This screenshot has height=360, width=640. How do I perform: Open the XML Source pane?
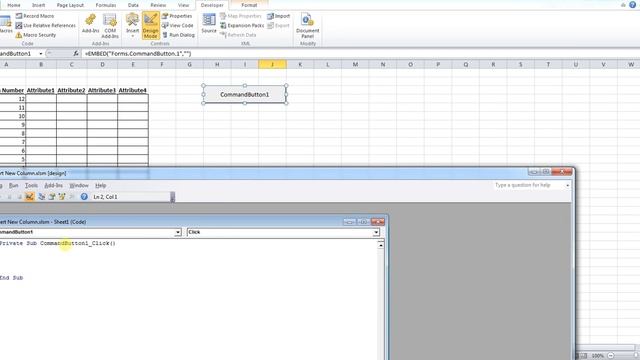pos(209,24)
